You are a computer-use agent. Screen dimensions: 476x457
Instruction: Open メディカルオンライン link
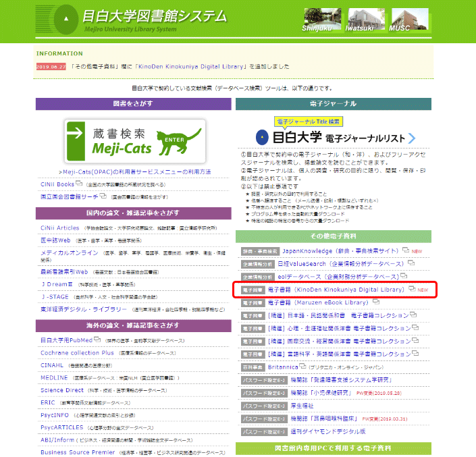70,252
